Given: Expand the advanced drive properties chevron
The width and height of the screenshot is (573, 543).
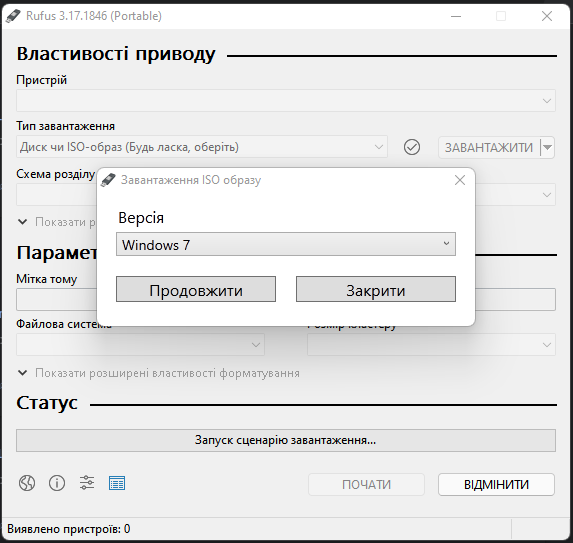Looking at the screenshot, I should click(23, 222).
